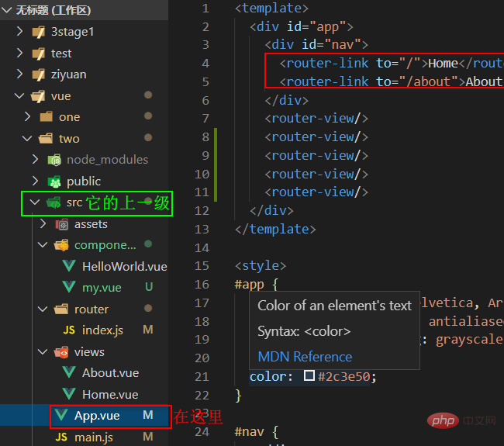Click the JS icon beside main.js
Screen dimensions: 504x446
coord(61,437)
